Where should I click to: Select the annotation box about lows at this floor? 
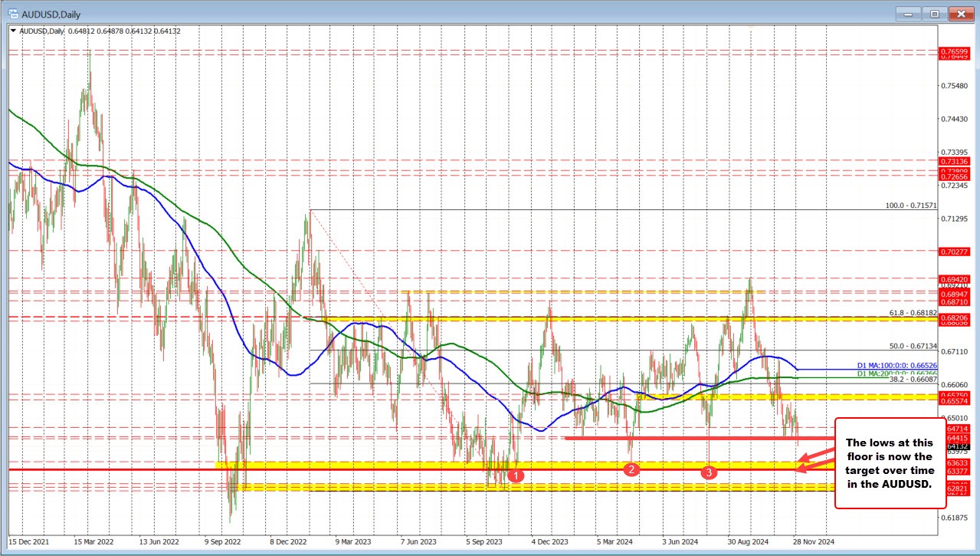890,463
